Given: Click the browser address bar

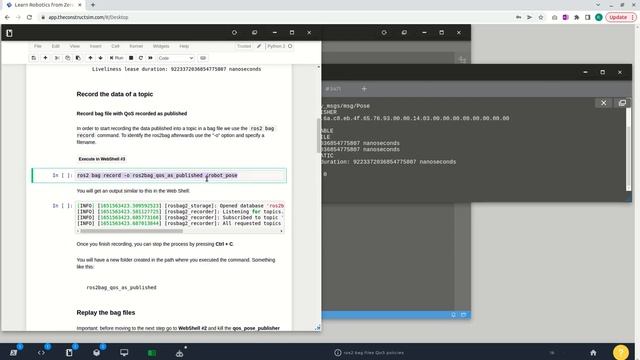Looking at the screenshot, I should pyautogui.click(x=278, y=17).
